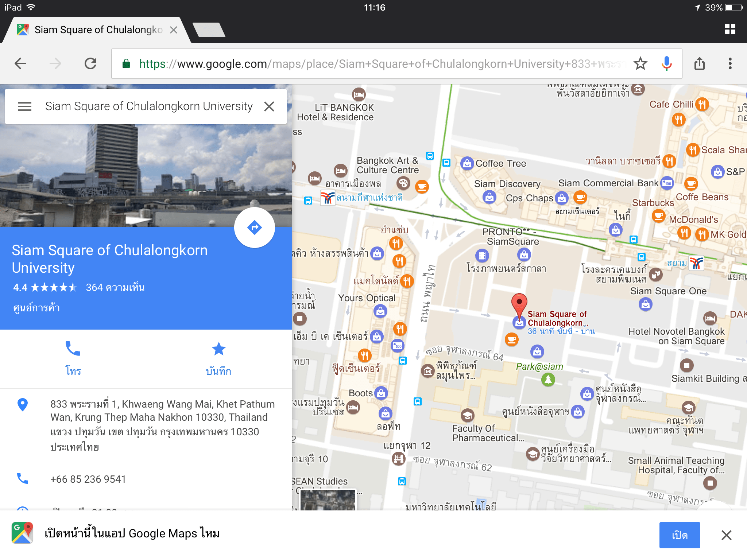
Task: Click the MK Gold restaurant marker
Action: [x=701, y=234]
